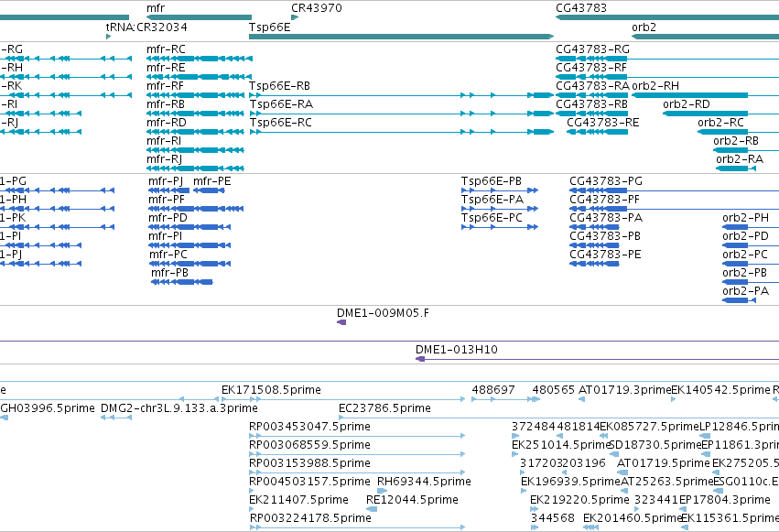
Task: Select transcript CG43783-RE
Action: (597, 132)
